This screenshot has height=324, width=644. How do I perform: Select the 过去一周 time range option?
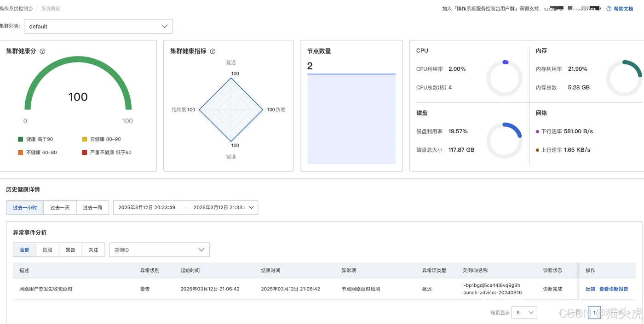coord(92,208)
